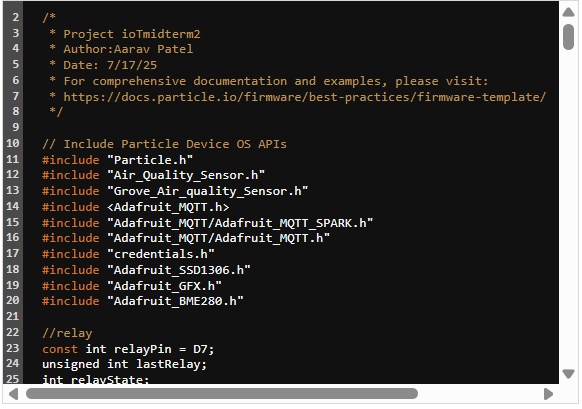Click the <Adafruit_MQTT.h> include
Viewport: 582px width, 409px height.
point(168,207)
